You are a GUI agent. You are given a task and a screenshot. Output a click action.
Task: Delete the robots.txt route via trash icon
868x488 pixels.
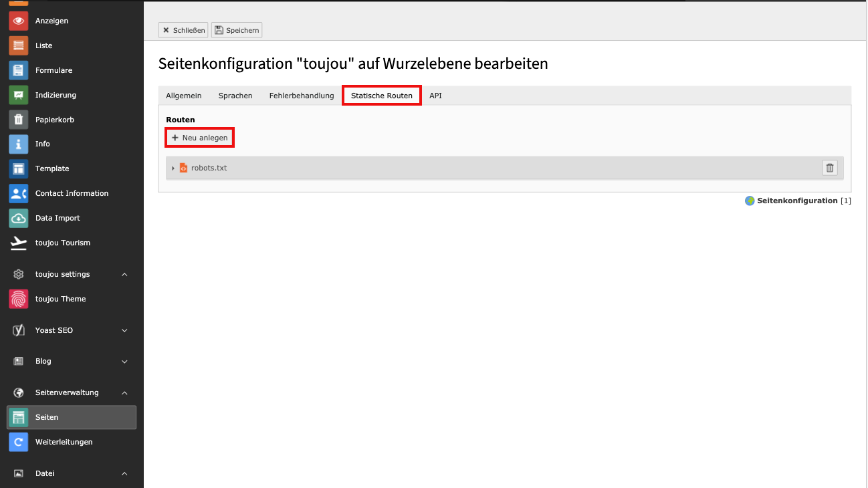click(829, 168)
